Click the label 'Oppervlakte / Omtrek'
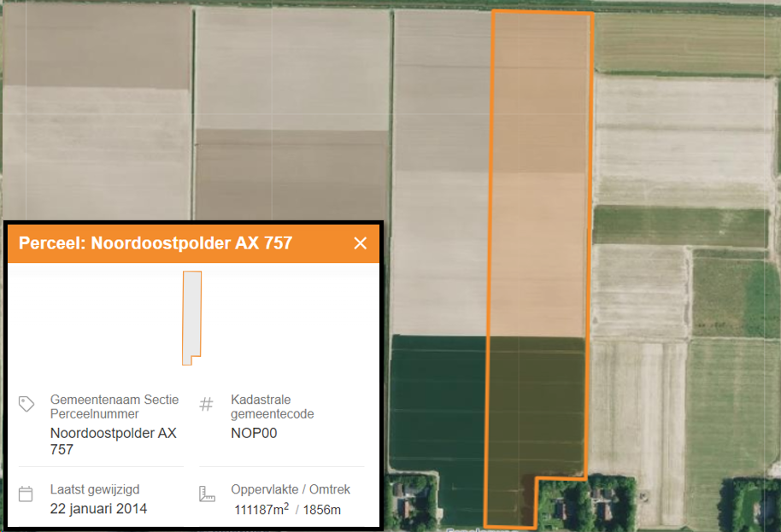 coord(291,489)
